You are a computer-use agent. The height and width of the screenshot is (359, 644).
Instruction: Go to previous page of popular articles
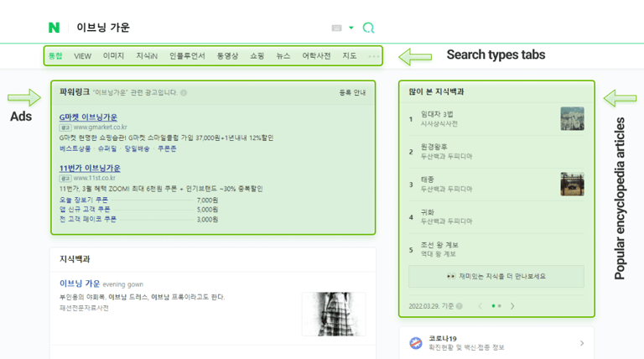480,306
